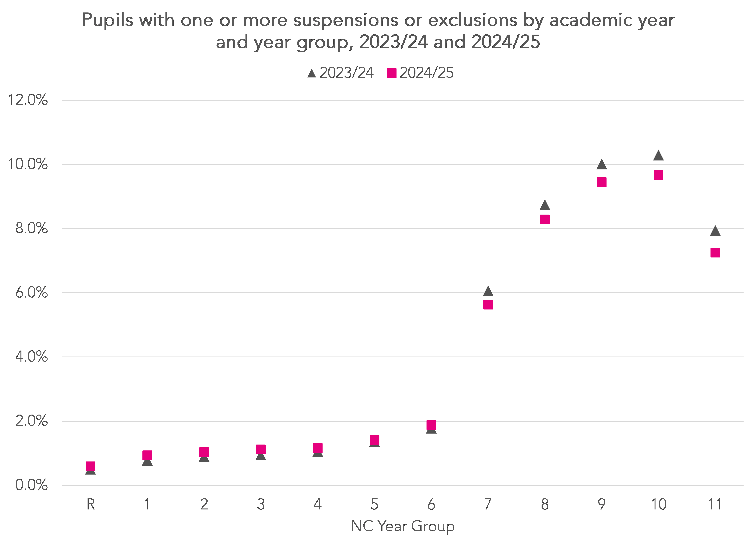Click the pink square at Year 7
Image resolution: width=756 pixels, height=549 pixels.
(488, 305)
